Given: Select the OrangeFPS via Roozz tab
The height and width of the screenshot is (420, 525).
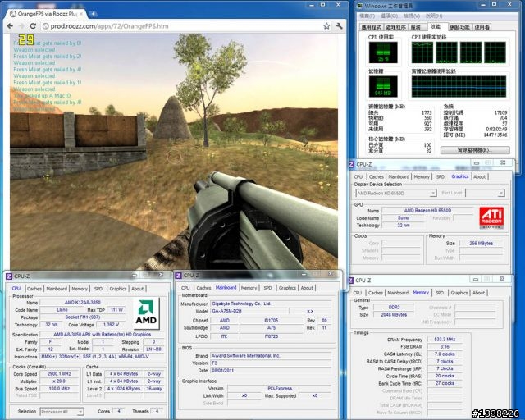Looking at the screenshot, I should [47, 14].
